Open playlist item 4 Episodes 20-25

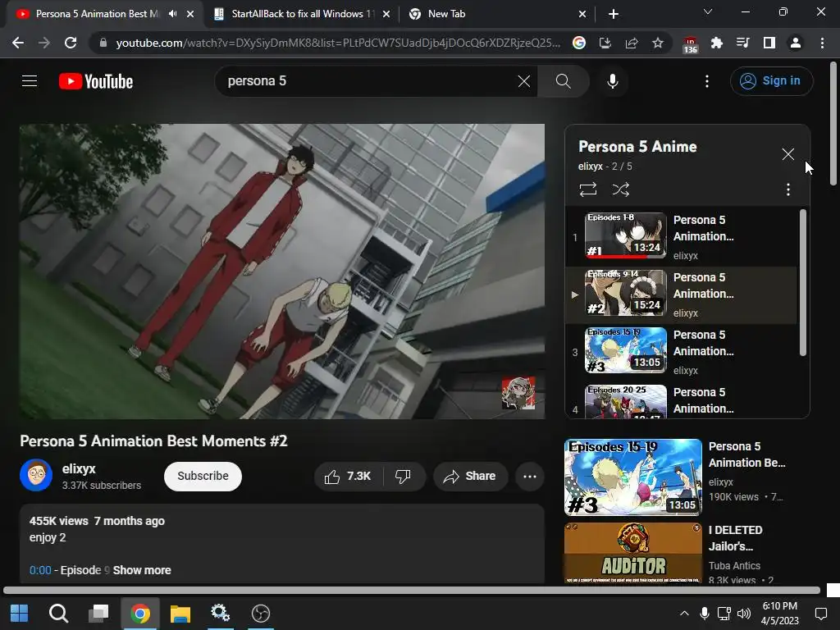coord(625,401)
